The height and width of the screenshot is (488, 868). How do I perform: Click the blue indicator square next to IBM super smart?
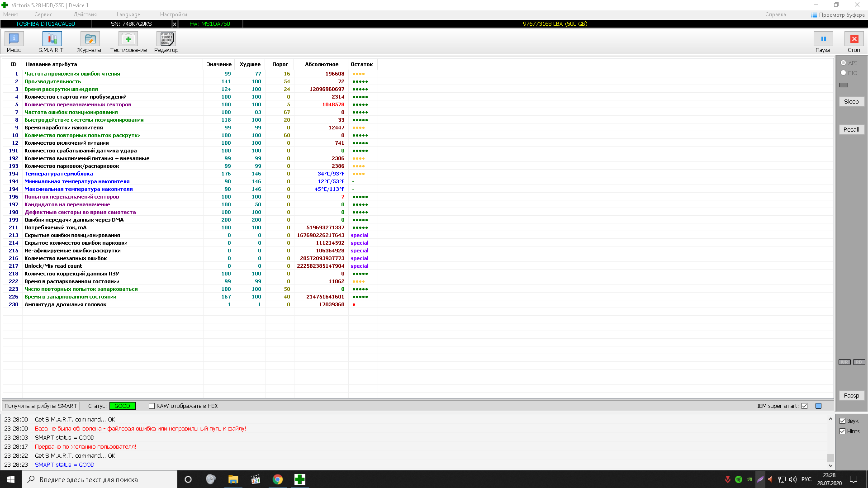pos(818,406)
